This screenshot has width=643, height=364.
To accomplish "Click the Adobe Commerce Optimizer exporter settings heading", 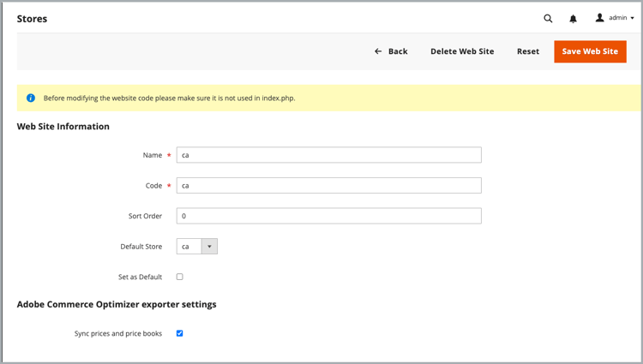I will [117, 304].
